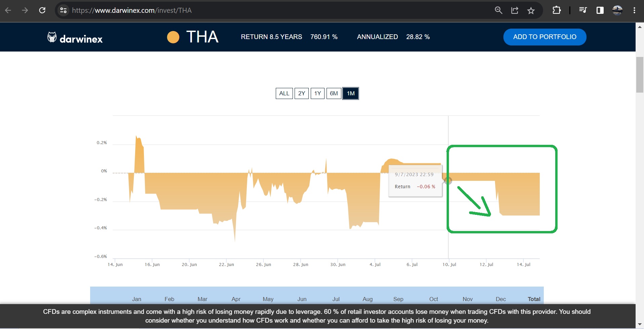644x329 pixels.
Task: Reload the page with the refresh icon
Action: click(42, 10)
